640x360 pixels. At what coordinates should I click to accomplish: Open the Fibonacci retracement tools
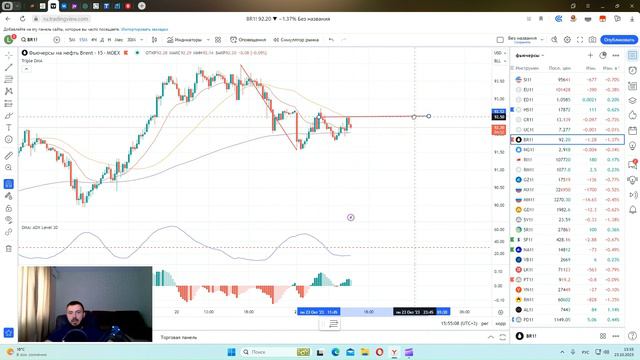pos(9,79)
